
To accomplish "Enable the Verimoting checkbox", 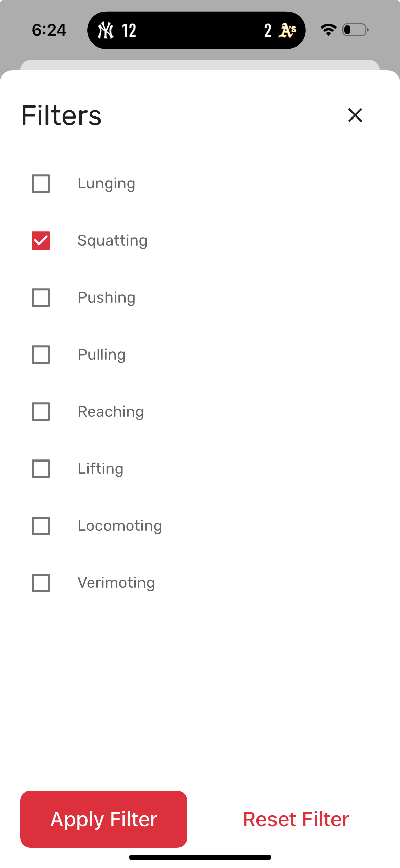I will (41, 583).
